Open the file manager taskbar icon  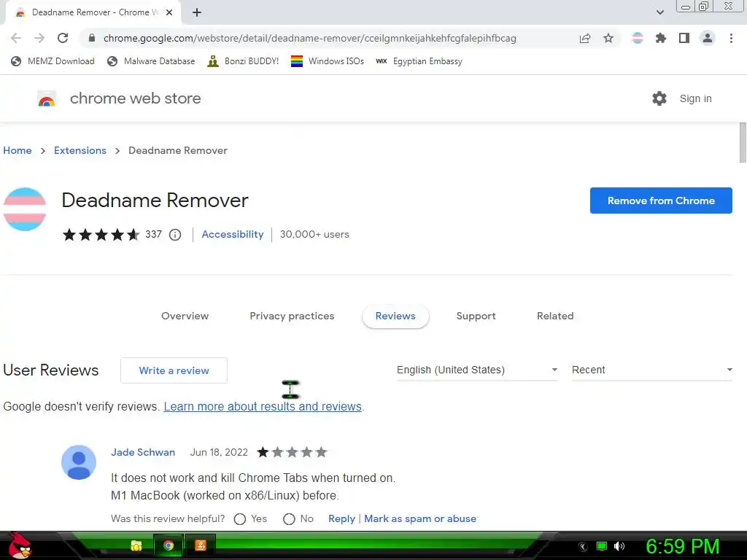click(136, 545)
